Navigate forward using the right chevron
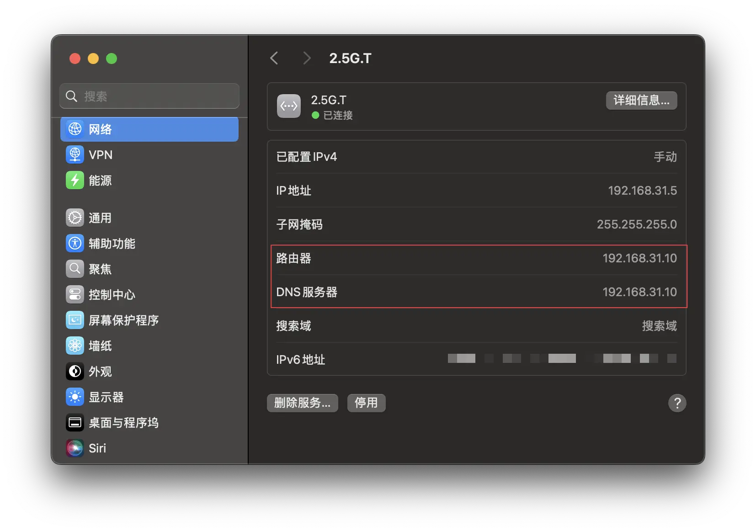756x532 pixels. pyautogui.click(x=306, y=58)
